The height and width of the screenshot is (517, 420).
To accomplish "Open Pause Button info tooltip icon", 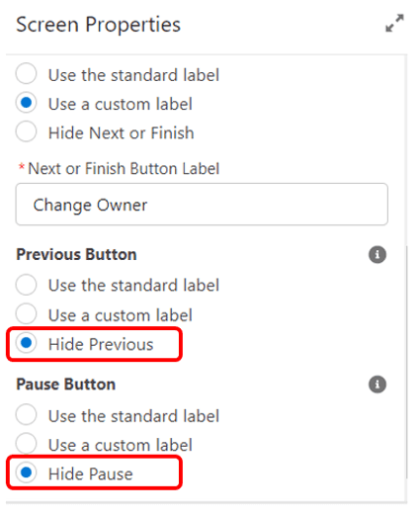I will 378,385.
